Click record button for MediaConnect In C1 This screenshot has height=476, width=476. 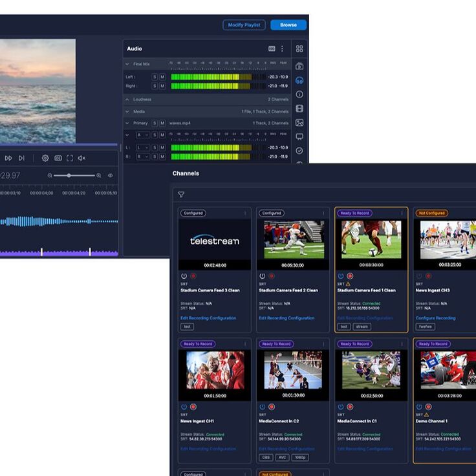point(350,407)
